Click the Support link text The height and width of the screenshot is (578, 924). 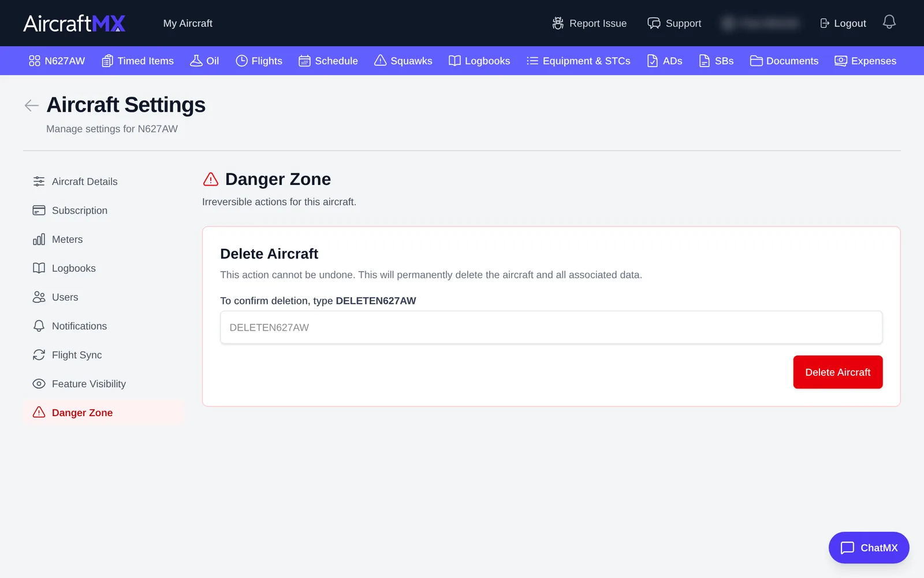tap(683, 23)
